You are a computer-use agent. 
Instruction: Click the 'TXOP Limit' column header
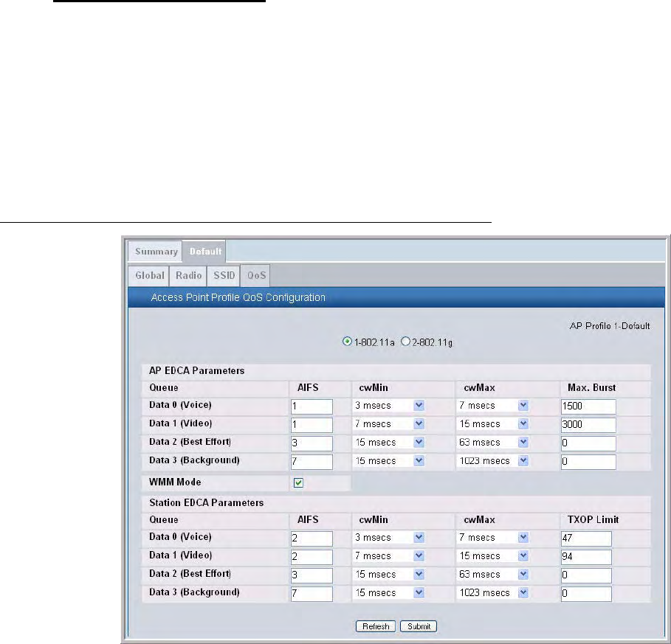point(593,520)
